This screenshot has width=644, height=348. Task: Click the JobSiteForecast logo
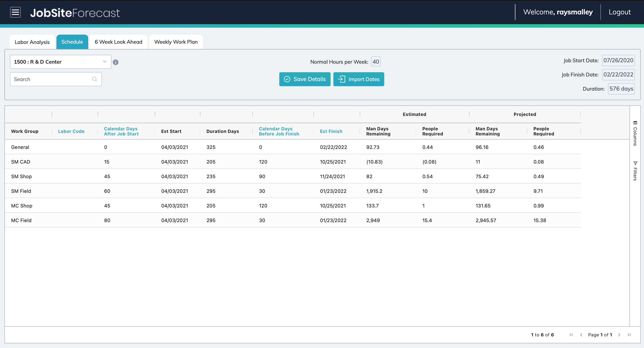coord(75,13)
